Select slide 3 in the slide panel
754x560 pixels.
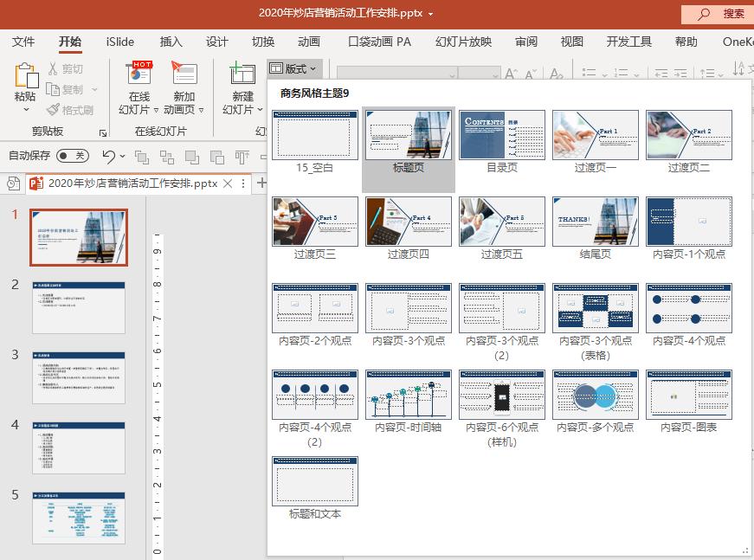(x=78, y=378)
